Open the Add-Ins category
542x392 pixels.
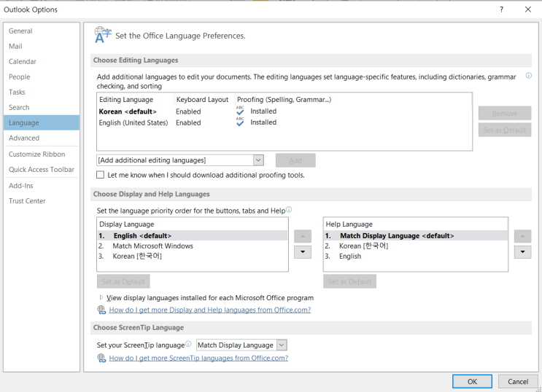(x=42, y=186)
